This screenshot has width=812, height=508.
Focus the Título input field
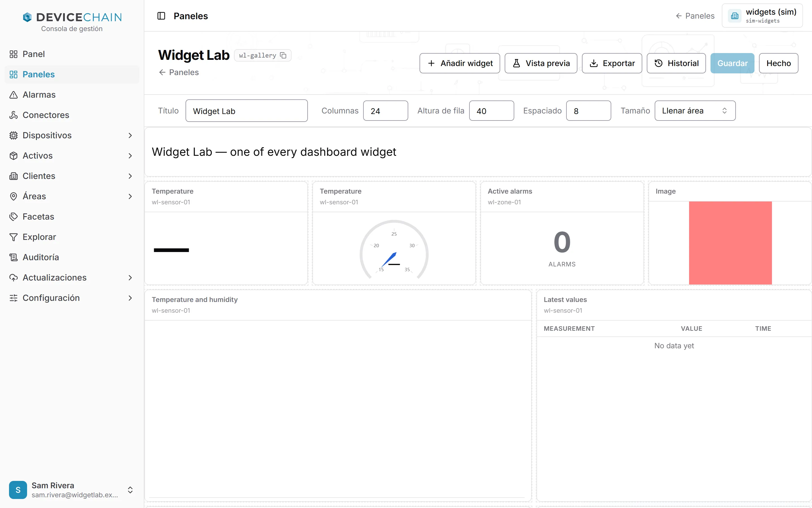[x=247, y=111]
